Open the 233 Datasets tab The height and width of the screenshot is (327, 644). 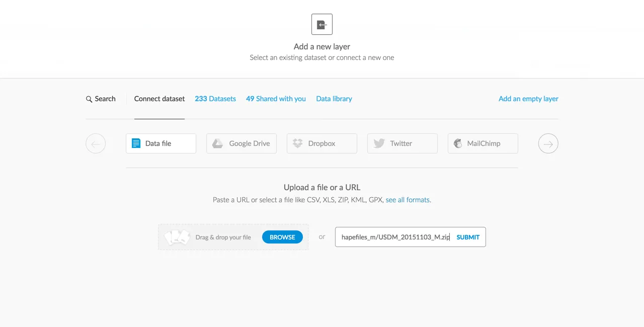tap(215, 99)
